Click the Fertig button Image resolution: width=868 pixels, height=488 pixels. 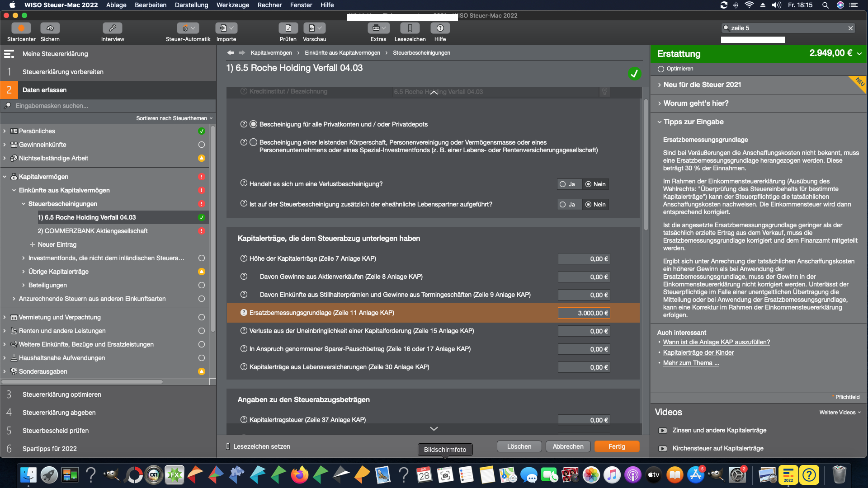coord(617,446)
